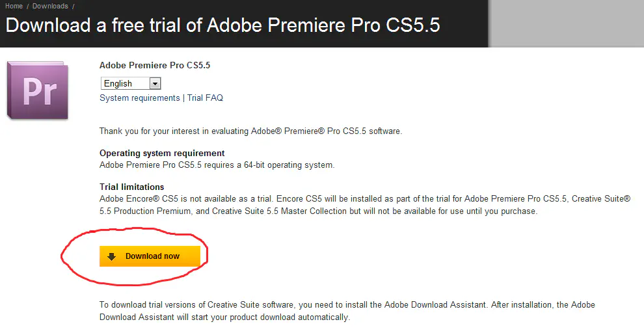Click the 'Operating system requirement' heading

click(x=162, y=154)
